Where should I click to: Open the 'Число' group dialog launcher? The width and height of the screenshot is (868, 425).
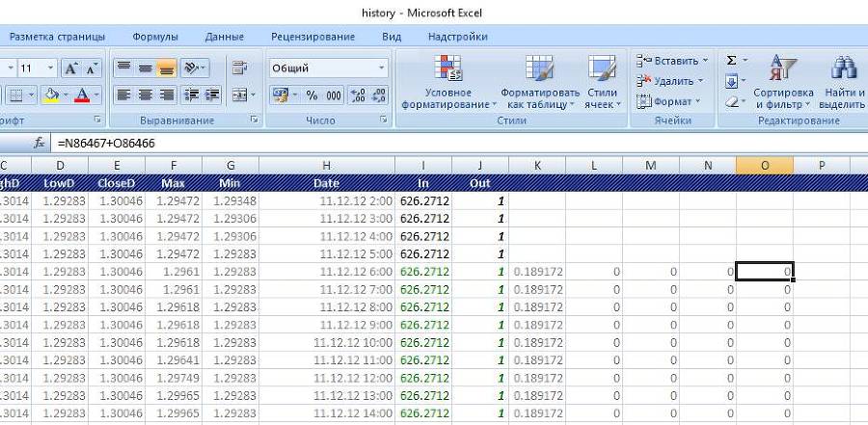[x=383, y=120]
